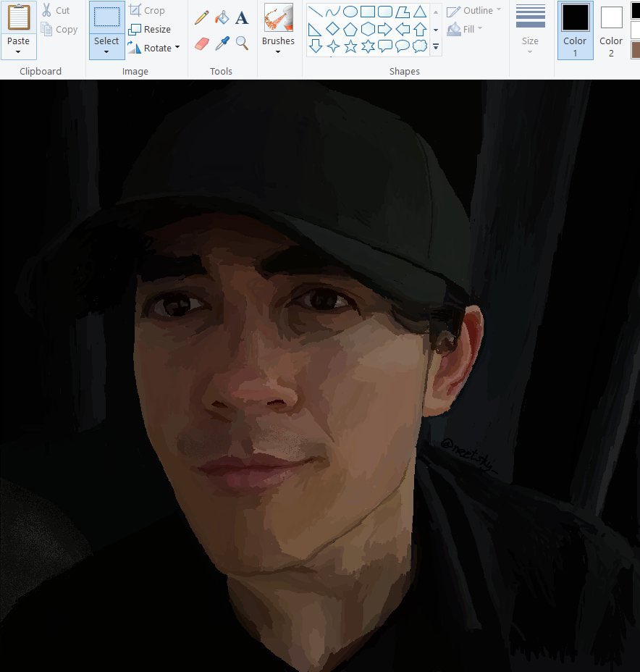Screen dimensions: 640x672
Task: Choose the Triangle shape
Action: [420, 12]
